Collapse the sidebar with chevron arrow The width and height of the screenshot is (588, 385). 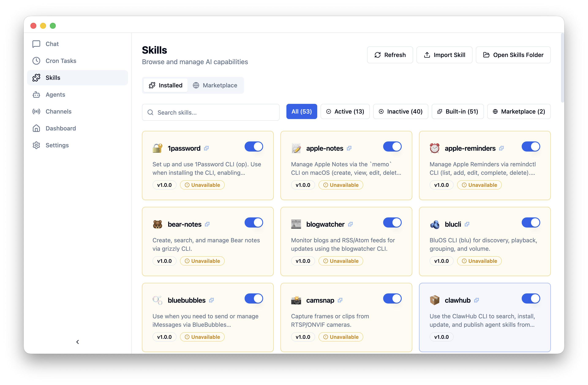pyautogui.click(x=78, y=342)
